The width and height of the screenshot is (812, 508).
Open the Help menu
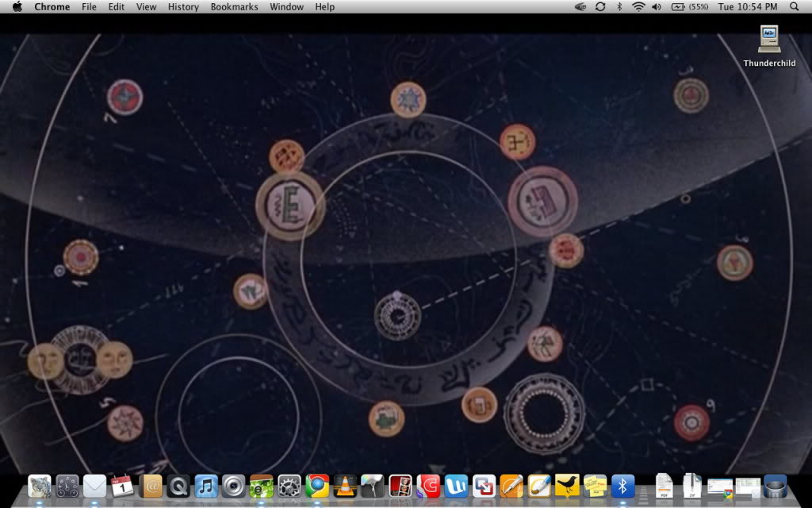pos(324,6)
